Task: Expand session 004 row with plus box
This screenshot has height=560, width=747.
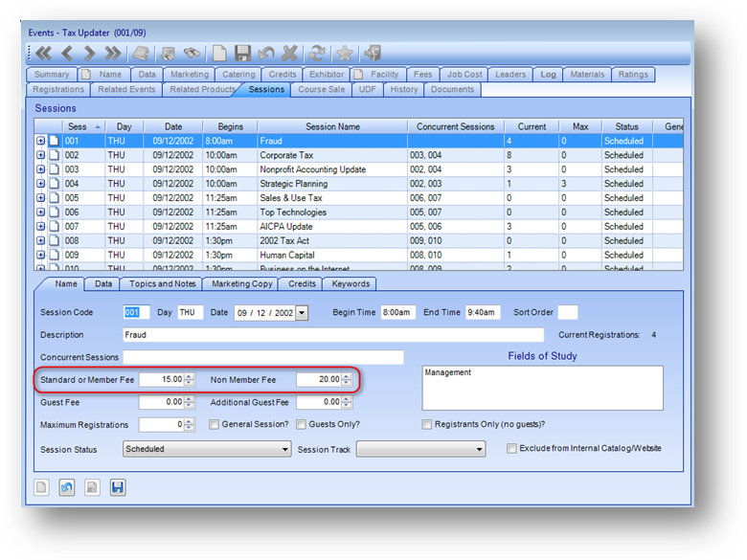Action: coord(41,184)
